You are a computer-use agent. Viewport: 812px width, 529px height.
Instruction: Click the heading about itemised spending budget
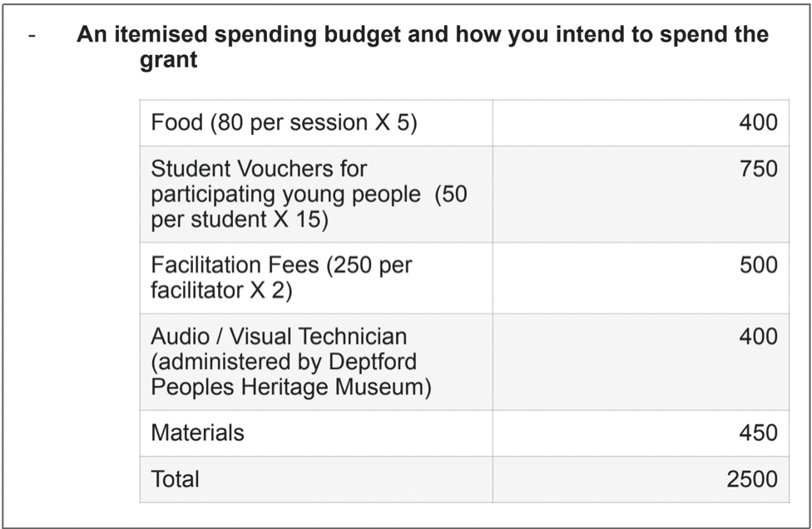pyautogui.click(x=423, y=47)
